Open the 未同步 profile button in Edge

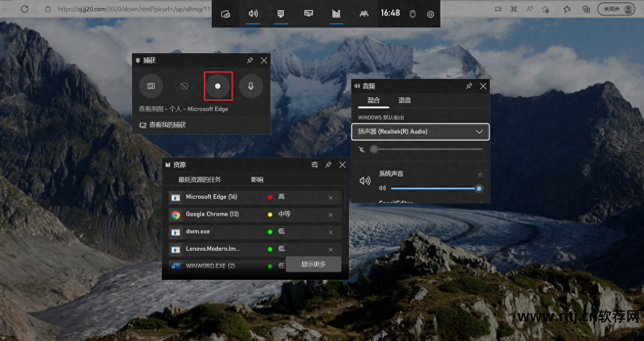[x=615, y=9]
